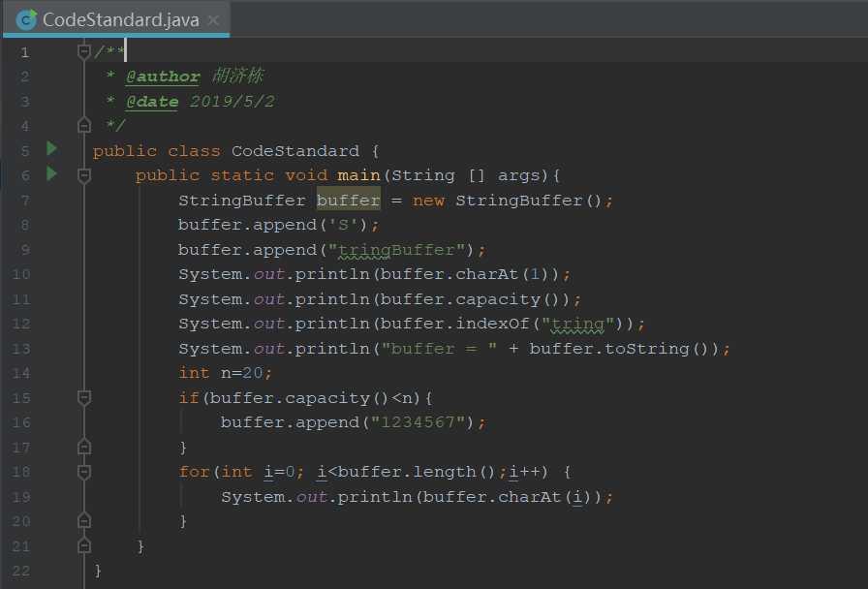The height and width of the screenshot is (589, 868).
Task: Click buffer.length() on line 18
Action: 417,472
